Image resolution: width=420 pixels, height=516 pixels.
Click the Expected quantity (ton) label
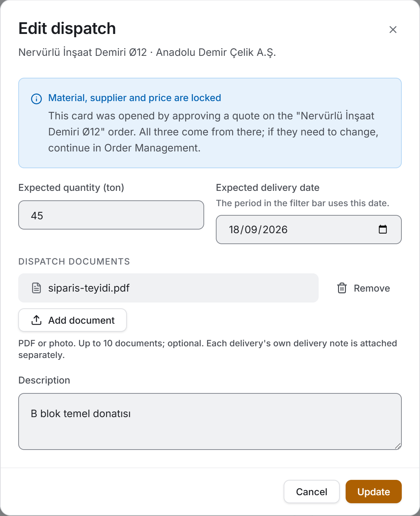[x=71, y=188]
